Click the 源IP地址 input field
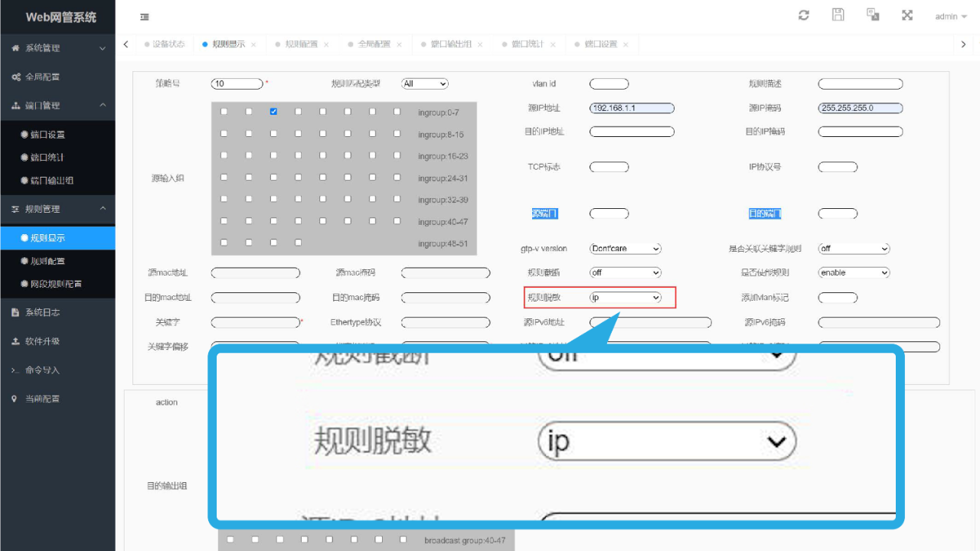The image size is (980, 551). click(632, 108)
